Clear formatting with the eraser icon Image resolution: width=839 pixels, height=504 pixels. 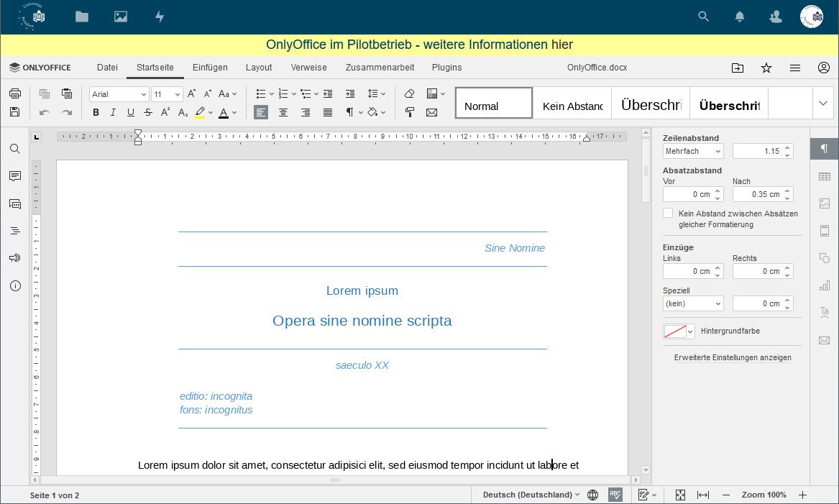click(x=410, y=93)
